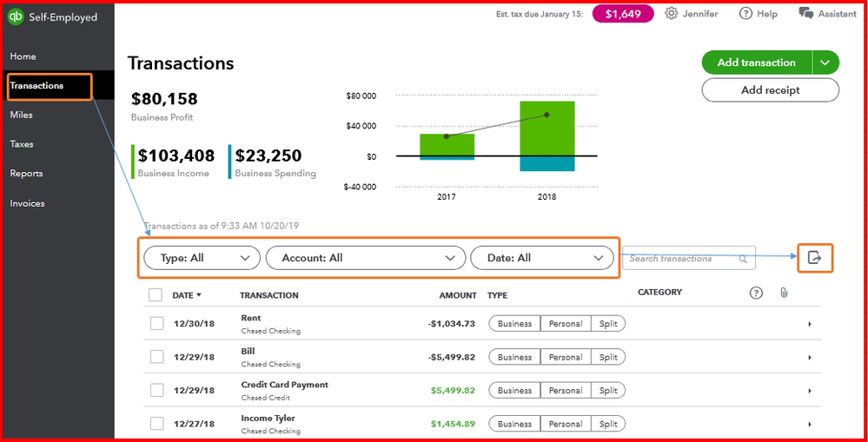Click the Add receipt button

pyautogui.click(x=771, y=90)
